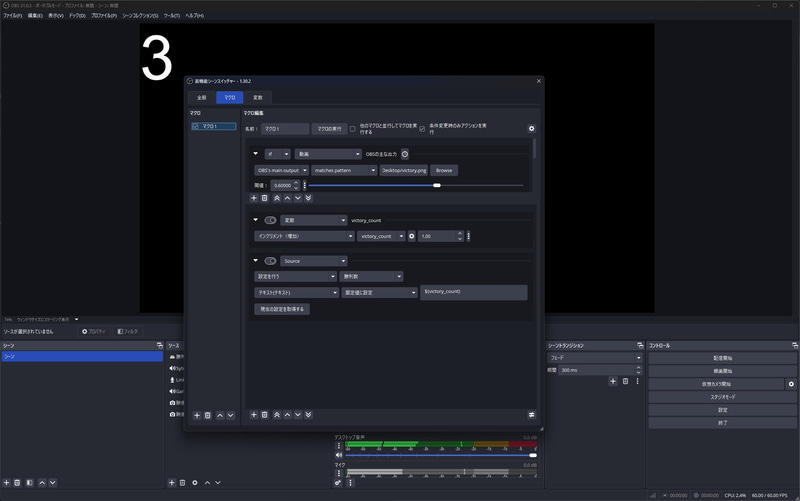Image resolution: width=800 pixels, height=501 pixels.
Task: Open the 変数 action type dropdown
Action: pos(314,220)
